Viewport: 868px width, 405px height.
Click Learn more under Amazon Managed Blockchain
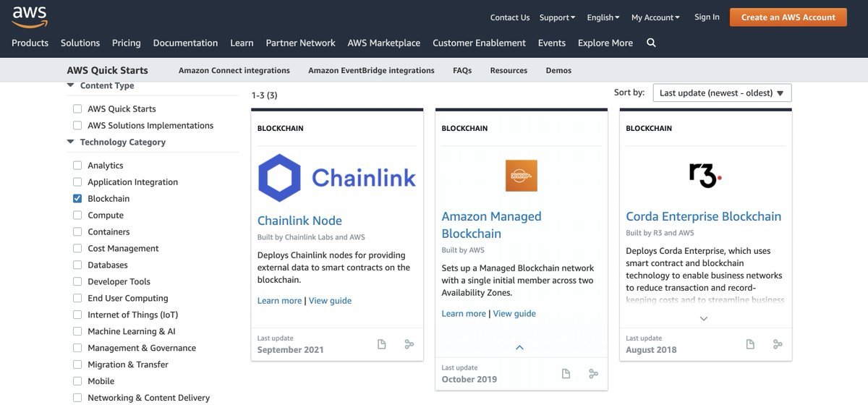[464, 313]
